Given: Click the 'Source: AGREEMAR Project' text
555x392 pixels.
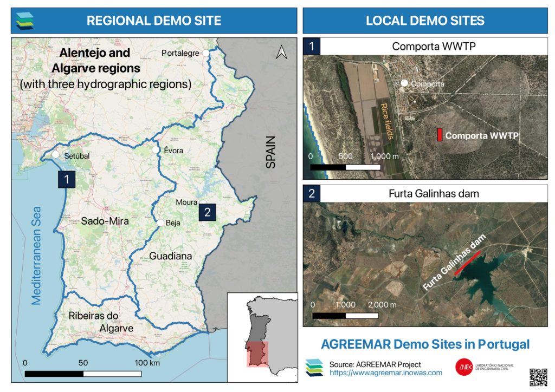Looking at the screenshot, I should (375, 364).
